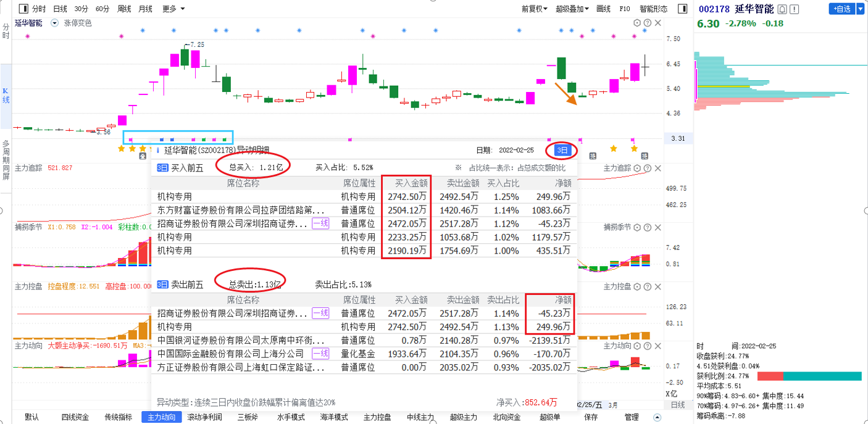
Task: Switch to the 滚动净利润 indicator tab
Action: tap(205, 417)
